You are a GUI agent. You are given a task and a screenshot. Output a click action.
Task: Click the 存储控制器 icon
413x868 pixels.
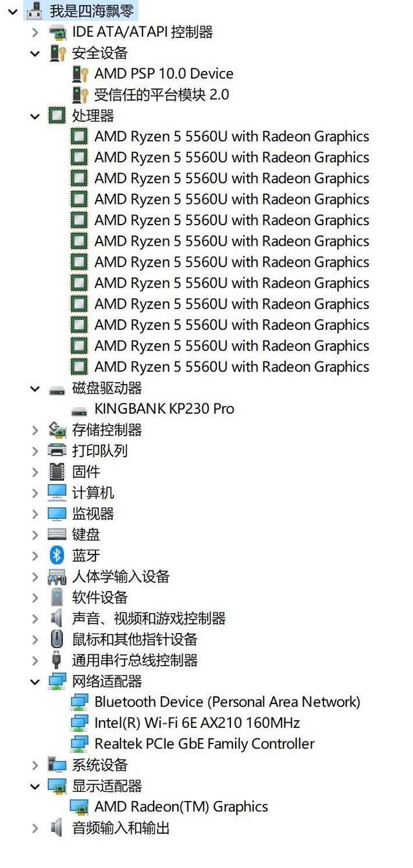pos(57,430)
